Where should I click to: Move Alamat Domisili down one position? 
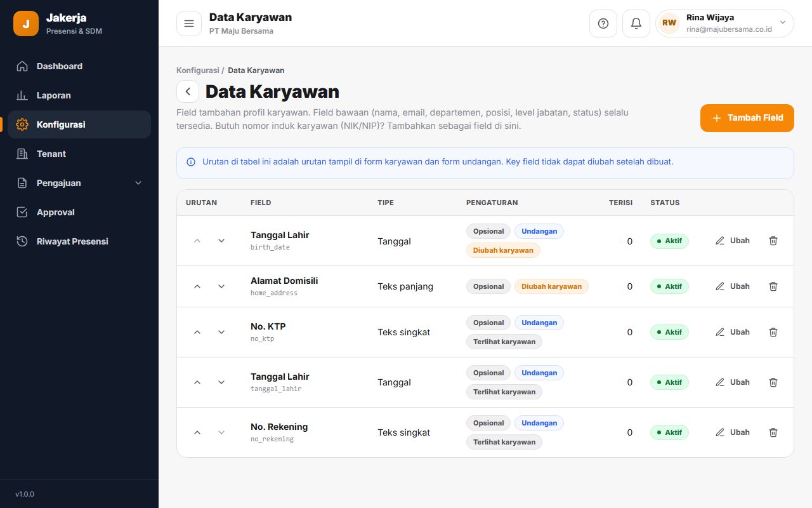[221, 286]
